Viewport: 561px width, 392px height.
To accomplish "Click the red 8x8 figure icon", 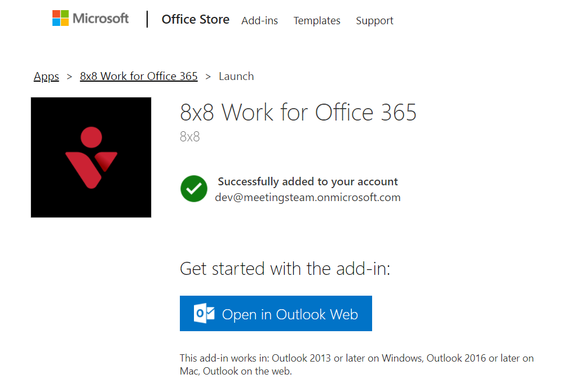I will 91,157.
